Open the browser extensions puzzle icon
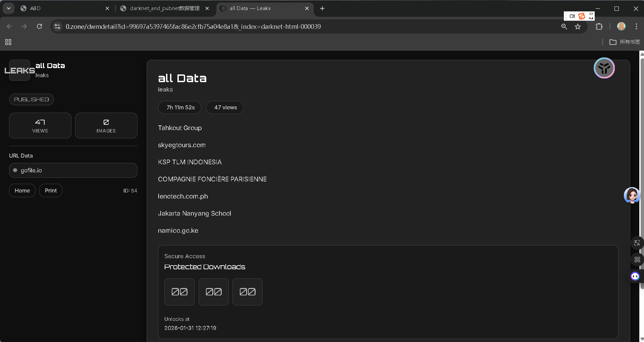 click(599, 26)
